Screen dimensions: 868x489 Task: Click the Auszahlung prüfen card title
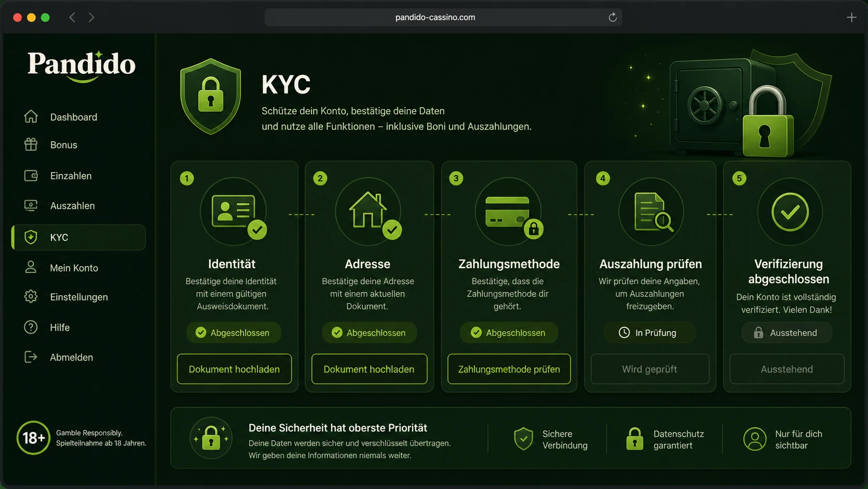pyautogui.click(x=650, y=264)
